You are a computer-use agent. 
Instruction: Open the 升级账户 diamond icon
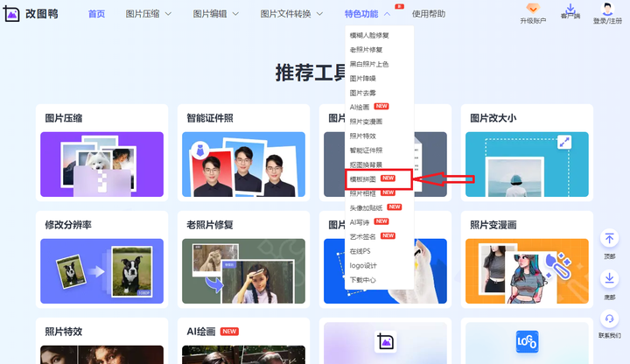point(533,9)
